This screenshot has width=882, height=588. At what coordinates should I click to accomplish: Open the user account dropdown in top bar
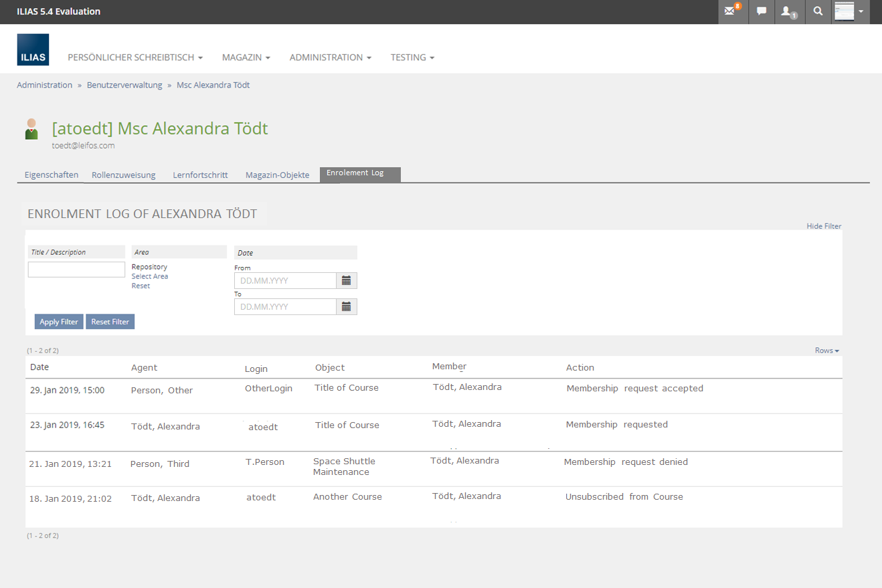click(850, 11)
